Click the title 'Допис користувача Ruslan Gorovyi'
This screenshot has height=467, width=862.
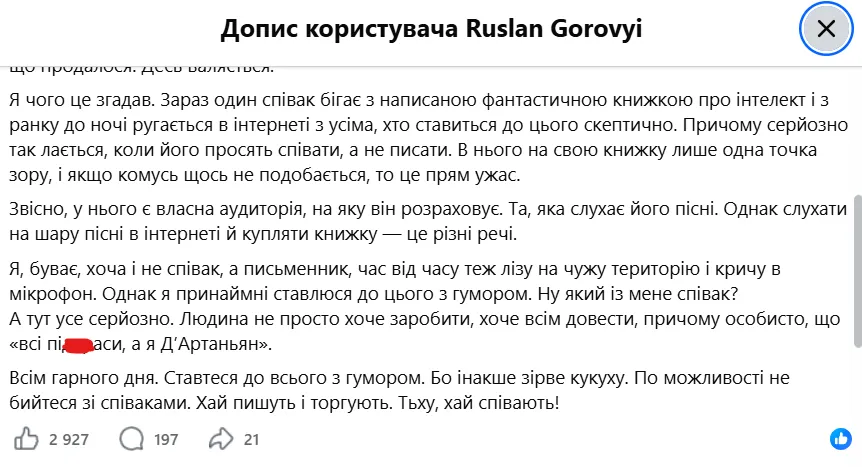coord(431,29)
